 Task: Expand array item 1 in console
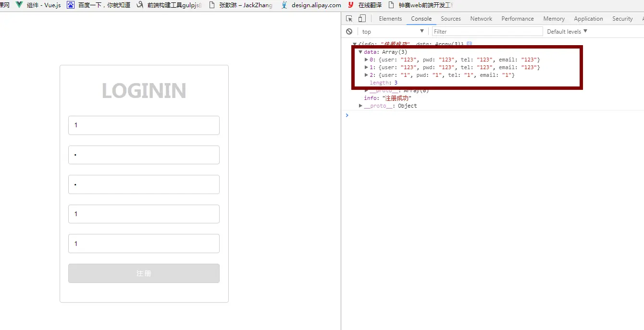pyautogui.click(x=367, y=67)
